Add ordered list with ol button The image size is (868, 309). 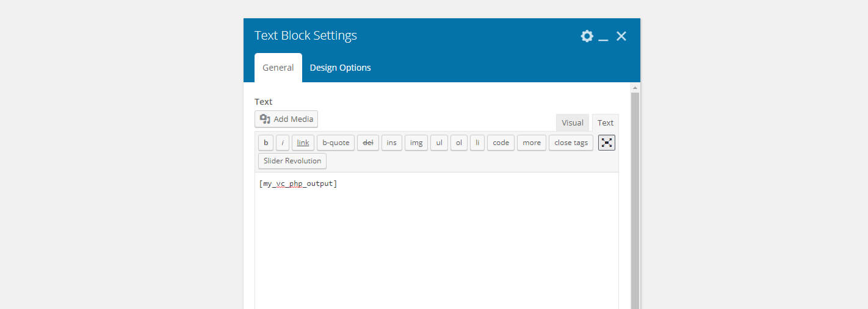pos(459,143)
